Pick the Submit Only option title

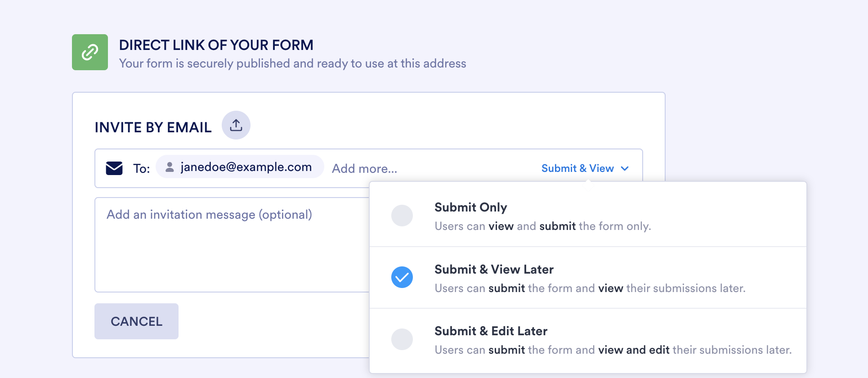pos(470,207)
